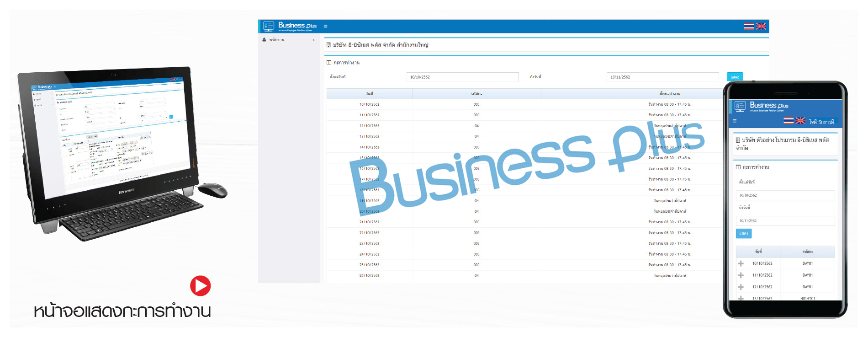The width and height of the screenshot is (868, 343).
Task: Expand the 11/10/2562 row plus icon on phone
Action: (x=741, y=275)
